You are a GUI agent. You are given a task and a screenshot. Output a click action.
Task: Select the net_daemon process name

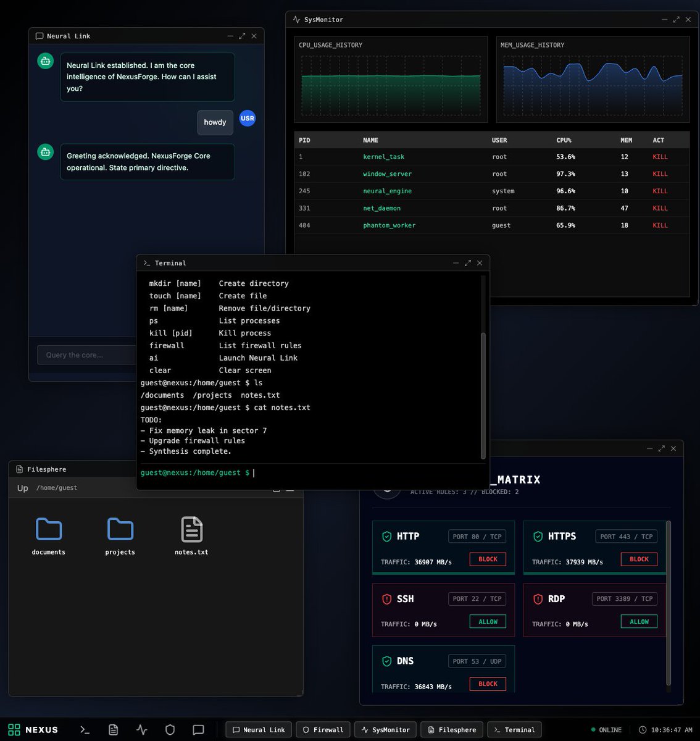tap(382, 209)
